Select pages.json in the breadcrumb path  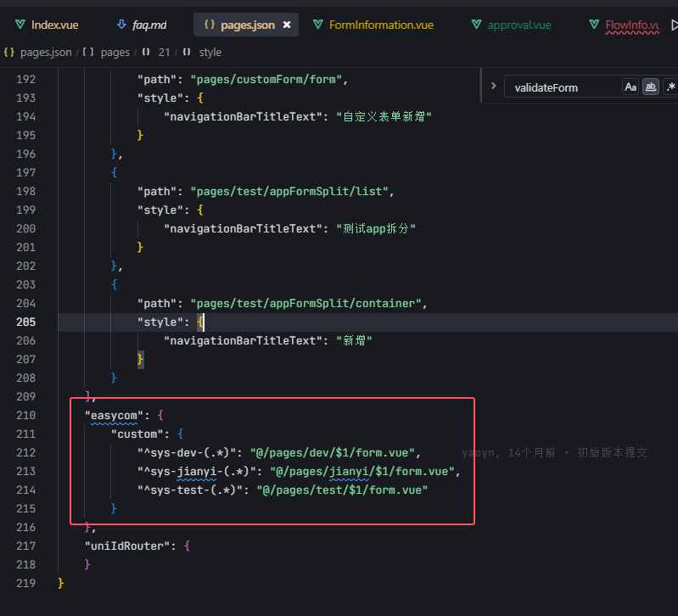pyautogui.click(x=45, y=52)
